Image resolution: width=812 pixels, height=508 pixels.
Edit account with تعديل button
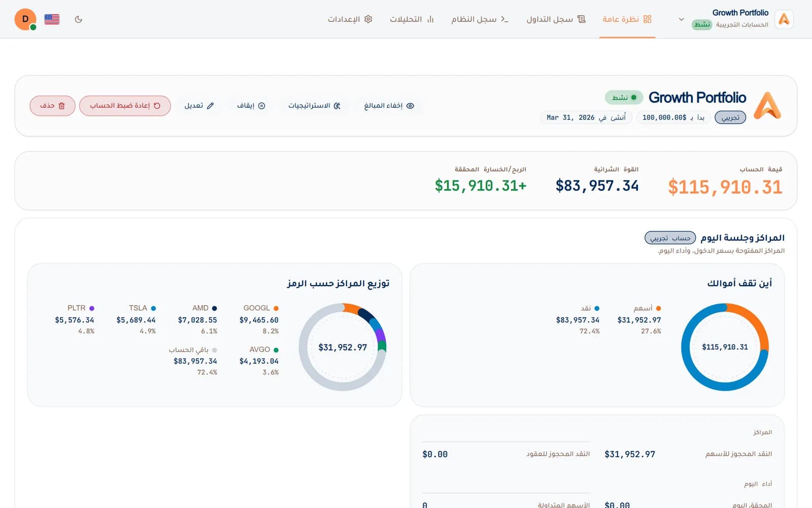[x=199, y=106]
